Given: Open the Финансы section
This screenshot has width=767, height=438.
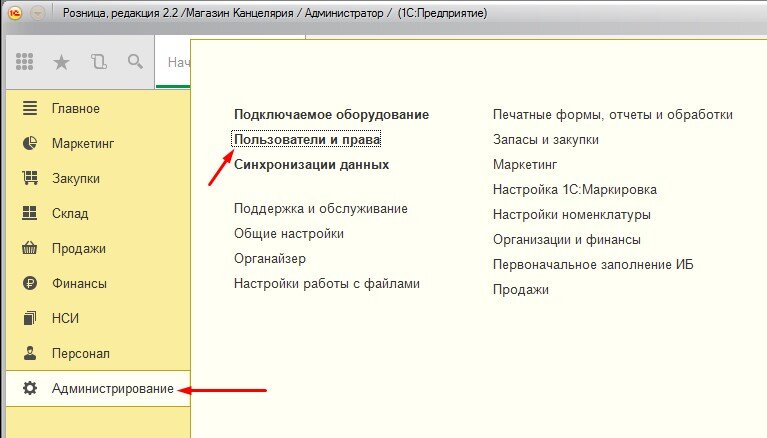Looking at the screenshot, I should [x=98, y=283].
